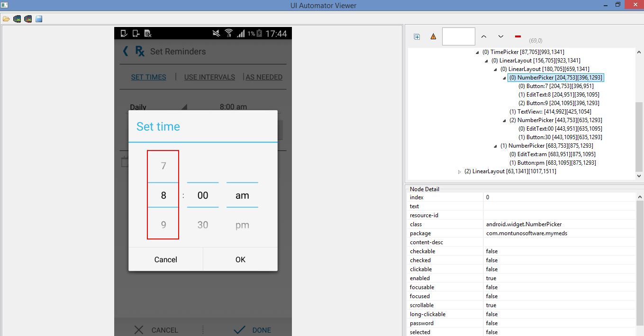The height and width of the screenshot is (336, 644).
Task: Click the phone-with-checkmark notification icon
Action: (x=124, y=33)
